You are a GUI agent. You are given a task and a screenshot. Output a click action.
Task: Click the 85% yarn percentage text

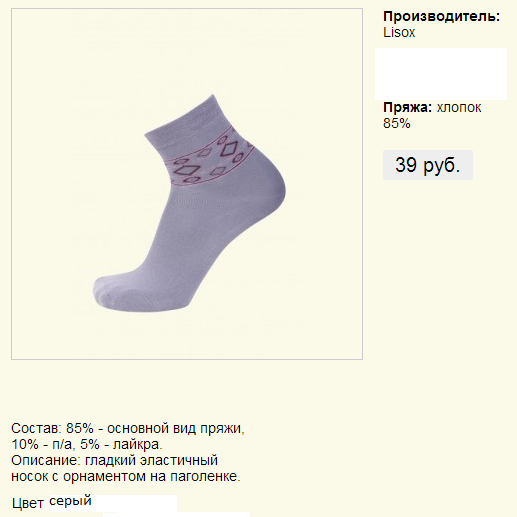397,123
